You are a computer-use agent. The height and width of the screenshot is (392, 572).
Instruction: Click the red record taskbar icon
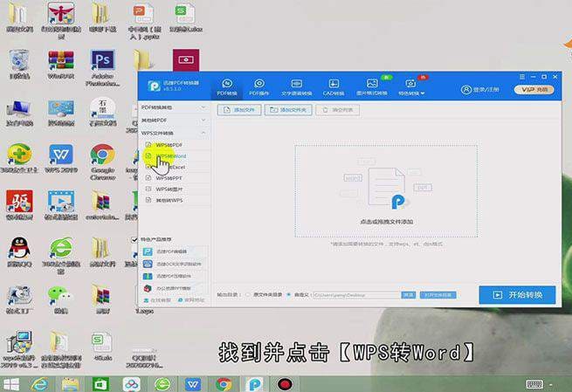(x=285, y=384)
